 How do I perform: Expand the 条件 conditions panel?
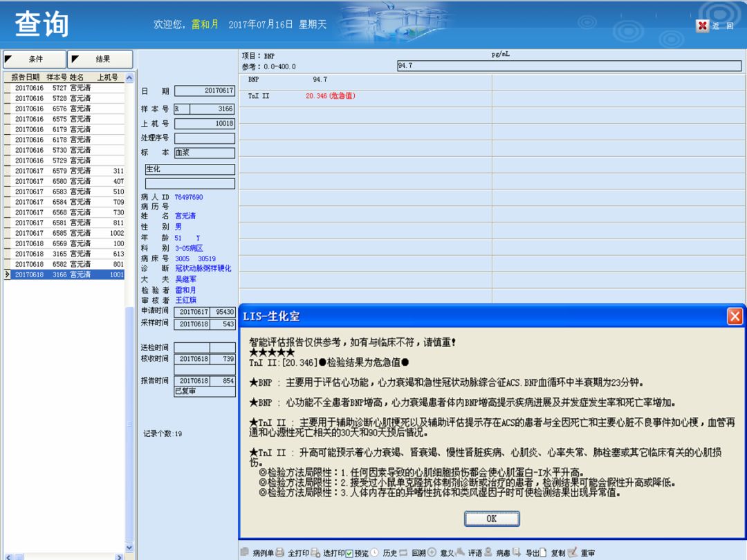[x=35, y=59]
